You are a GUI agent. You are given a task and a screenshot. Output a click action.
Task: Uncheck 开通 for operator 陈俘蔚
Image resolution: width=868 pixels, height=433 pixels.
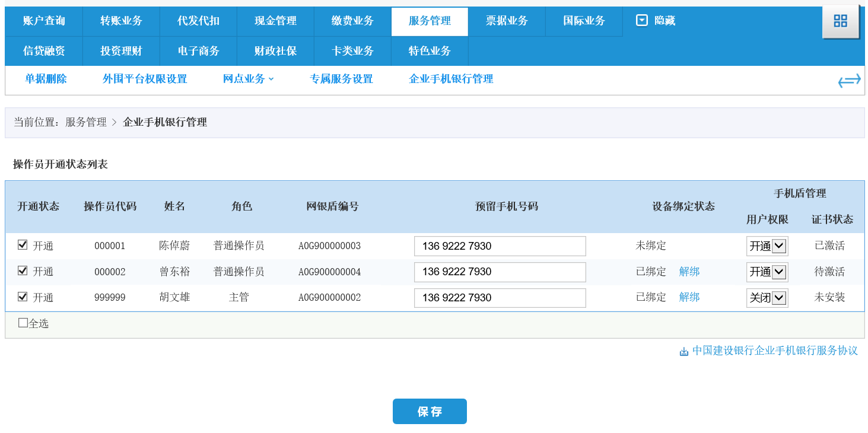(23, 246)
